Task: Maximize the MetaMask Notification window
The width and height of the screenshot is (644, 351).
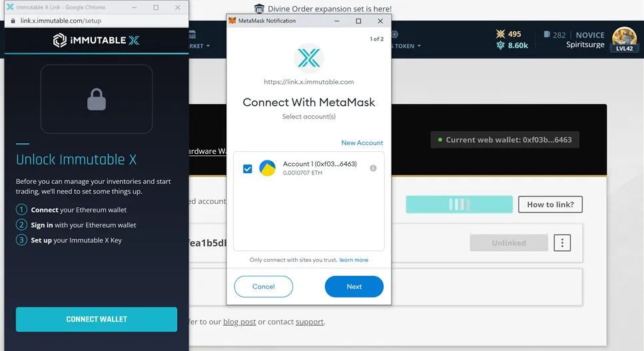Action: (x=358, y=21)
